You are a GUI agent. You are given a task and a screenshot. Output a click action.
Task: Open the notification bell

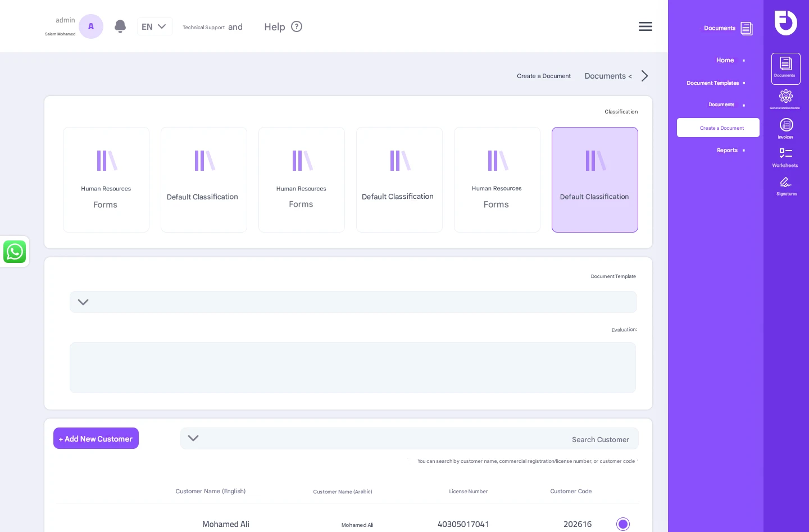tap(120, 26)
